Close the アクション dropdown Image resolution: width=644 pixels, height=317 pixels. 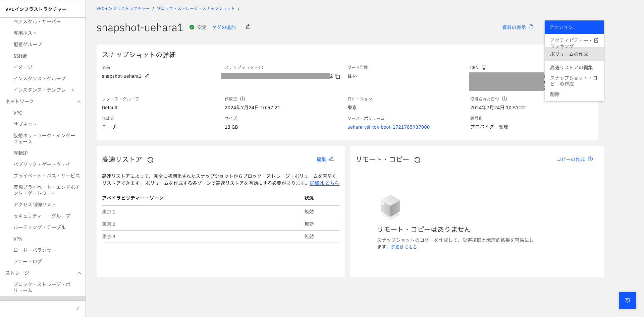pos(598,27)
